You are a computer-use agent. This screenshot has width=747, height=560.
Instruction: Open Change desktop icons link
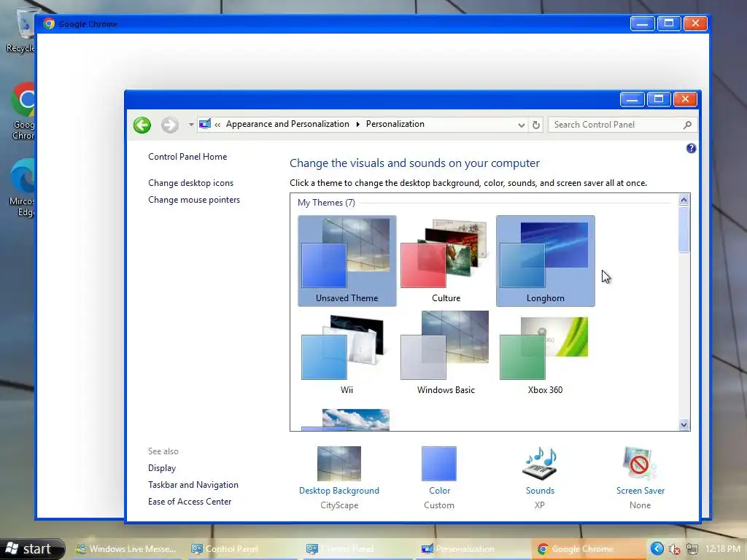[190, 183]
